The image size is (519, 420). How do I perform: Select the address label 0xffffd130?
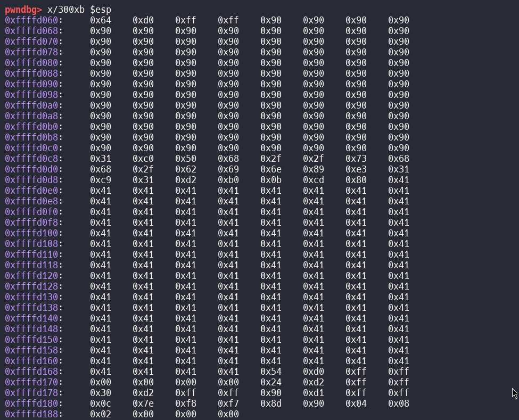(31, 297)
